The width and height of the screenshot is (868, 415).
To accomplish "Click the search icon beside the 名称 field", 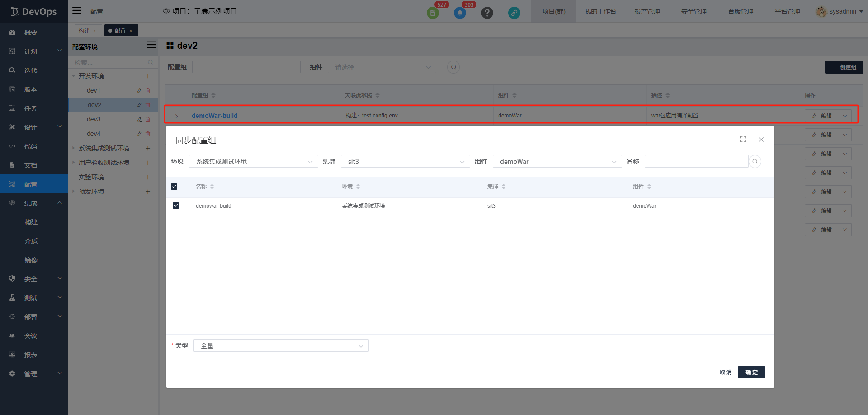I will click(755, 162).
